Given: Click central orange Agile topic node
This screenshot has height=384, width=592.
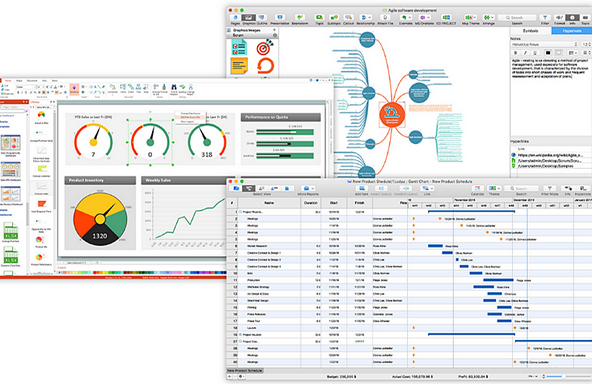Looking at the screenshot, I should pyautogui.click(x=392, y=114).
